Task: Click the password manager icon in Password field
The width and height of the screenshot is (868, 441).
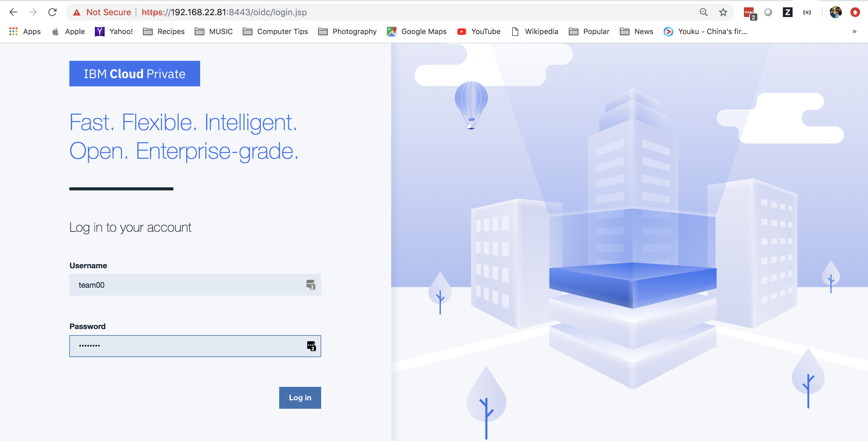Action: click(311, 346)
